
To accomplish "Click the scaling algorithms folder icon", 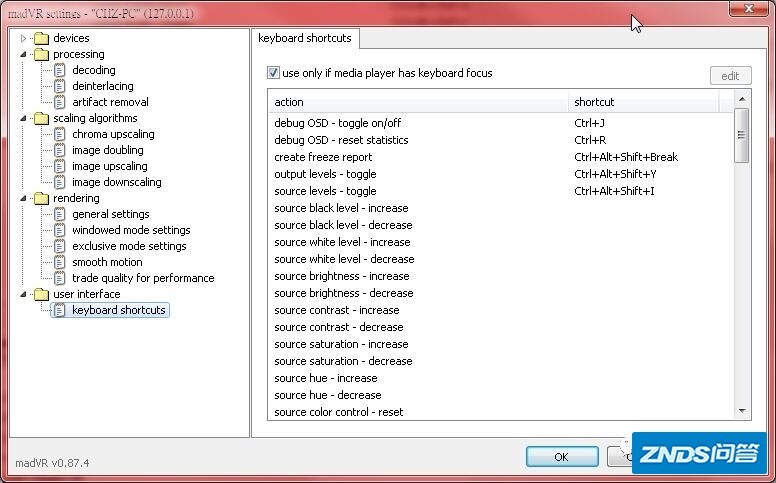I will coord(42,118).
